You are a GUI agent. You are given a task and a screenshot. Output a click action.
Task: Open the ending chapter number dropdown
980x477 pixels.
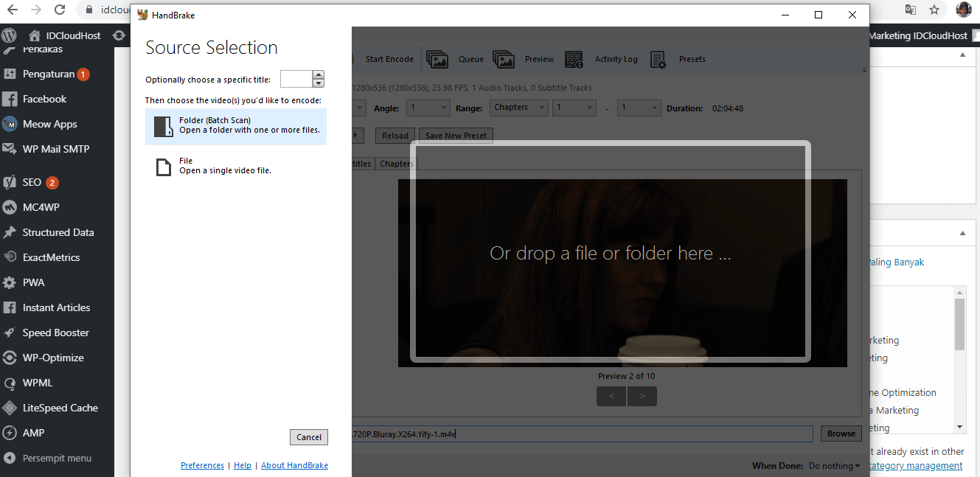(639, 108)
